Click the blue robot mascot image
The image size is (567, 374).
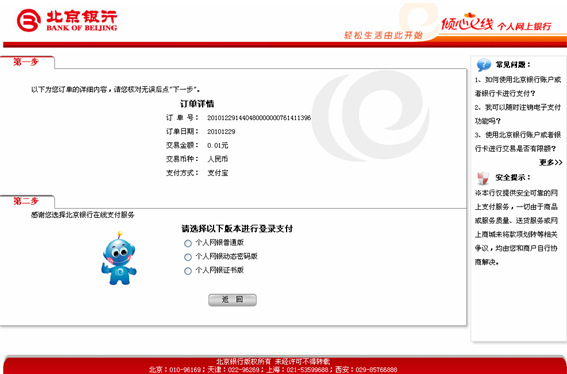(119, 258)
